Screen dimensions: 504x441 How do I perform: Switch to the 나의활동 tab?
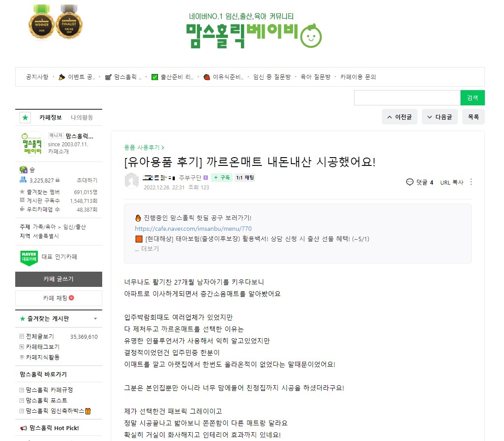coord(82,118)
